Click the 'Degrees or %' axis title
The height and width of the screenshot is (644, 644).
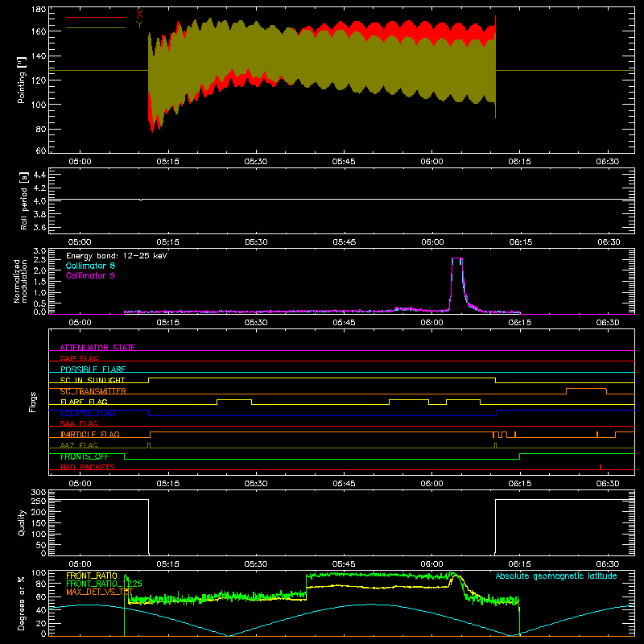[21, 603]
